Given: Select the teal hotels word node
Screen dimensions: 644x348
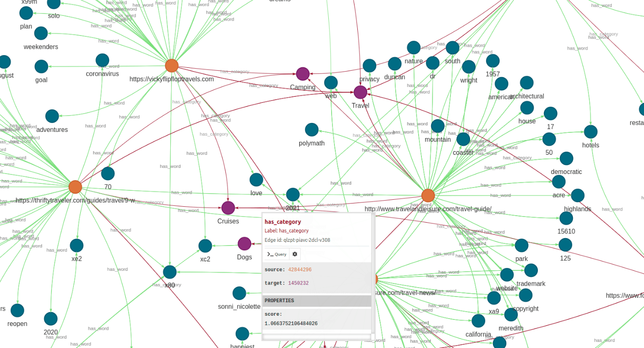Looking at the screenshot, I should click(x=591, y=132).
